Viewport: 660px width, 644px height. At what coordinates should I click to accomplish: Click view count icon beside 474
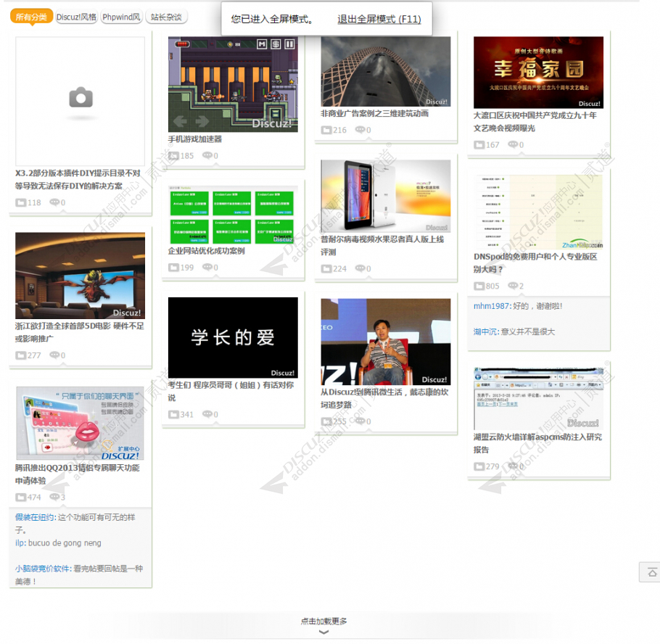tap(20, 497)
